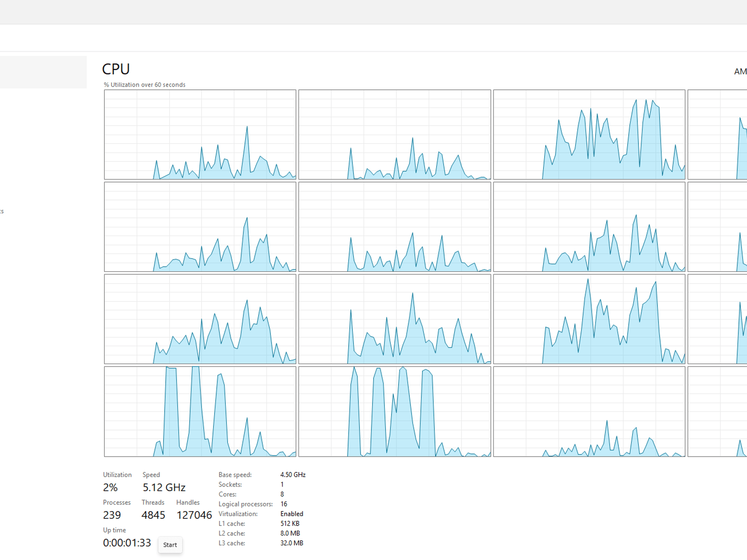The height and width of the screenshot is (560, 747).
Task: Click the 'Sockets:' label
Action: pyautogui.click(x=230, y=485)
